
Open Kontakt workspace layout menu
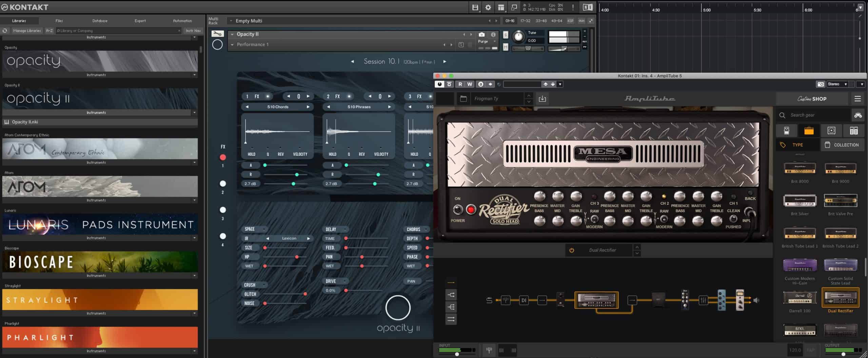[x=501, y=7]
